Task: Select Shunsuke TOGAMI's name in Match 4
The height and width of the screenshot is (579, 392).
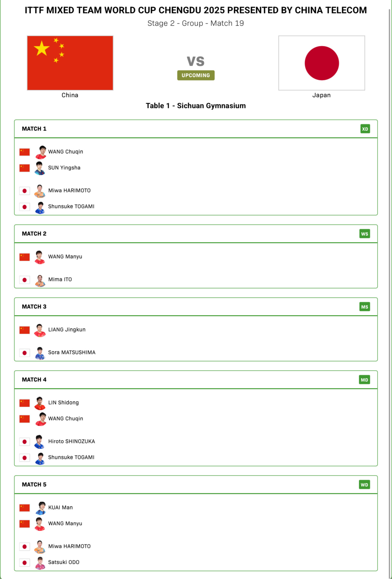Action: coord(71,457)
